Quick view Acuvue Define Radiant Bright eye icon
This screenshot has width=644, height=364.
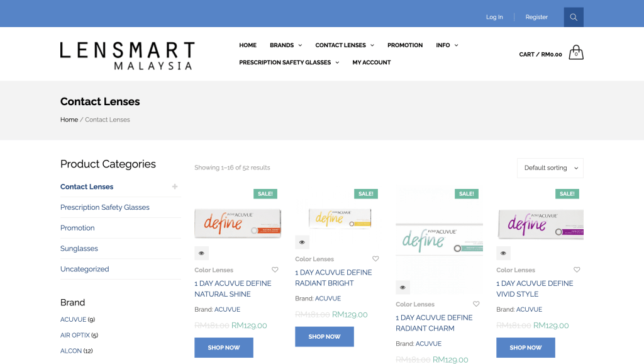[302, 242]
